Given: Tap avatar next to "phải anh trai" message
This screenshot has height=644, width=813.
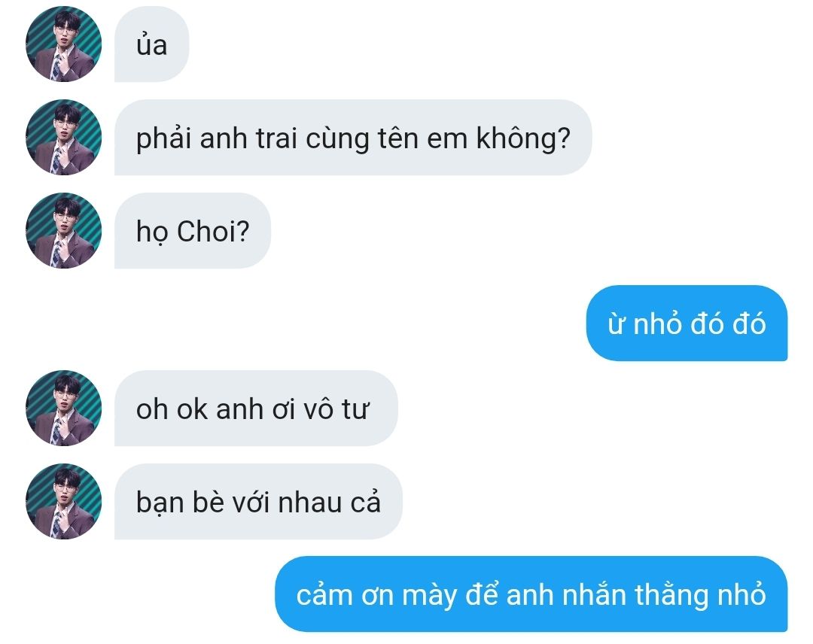Looking at the screenshot, I should 63,137.
